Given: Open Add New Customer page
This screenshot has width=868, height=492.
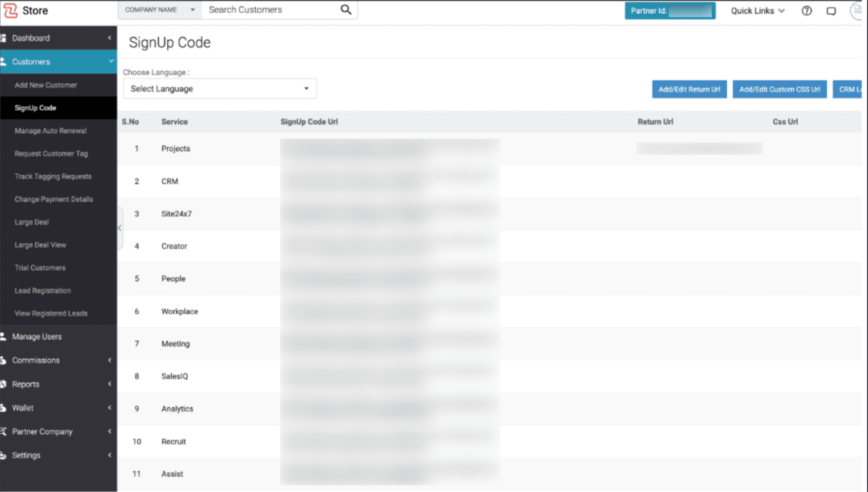Looking at the screenshot, I should click(x=46, y=85).
